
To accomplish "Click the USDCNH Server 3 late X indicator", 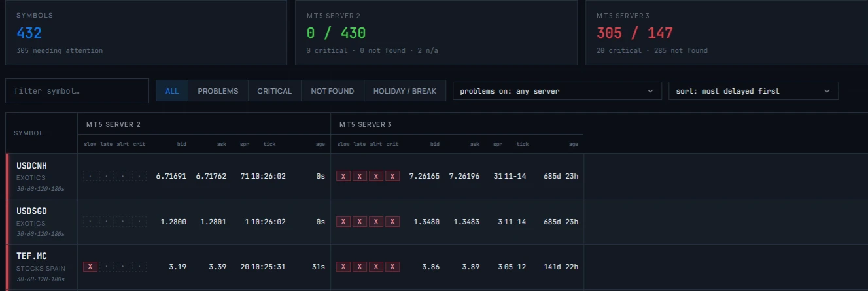I will click(x=359, y=176).
